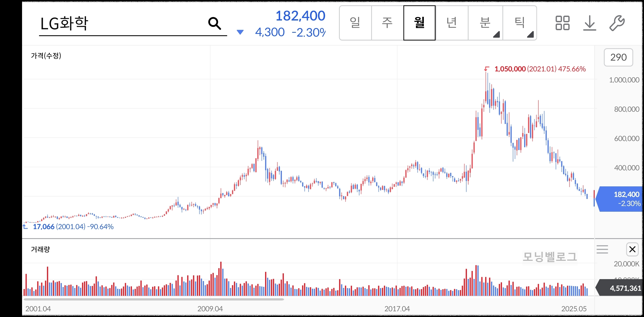Click the magnifier search icon
Viewport: 644px width, 317px height.
tap(214, 24)
